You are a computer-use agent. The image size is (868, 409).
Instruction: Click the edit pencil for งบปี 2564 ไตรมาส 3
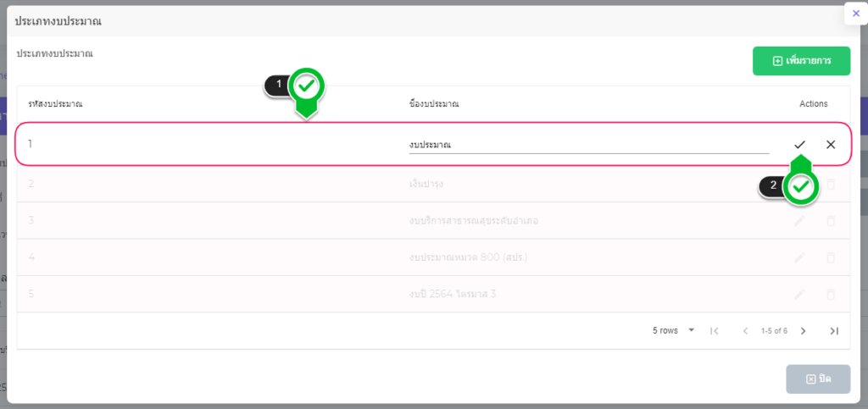point(799,295)
